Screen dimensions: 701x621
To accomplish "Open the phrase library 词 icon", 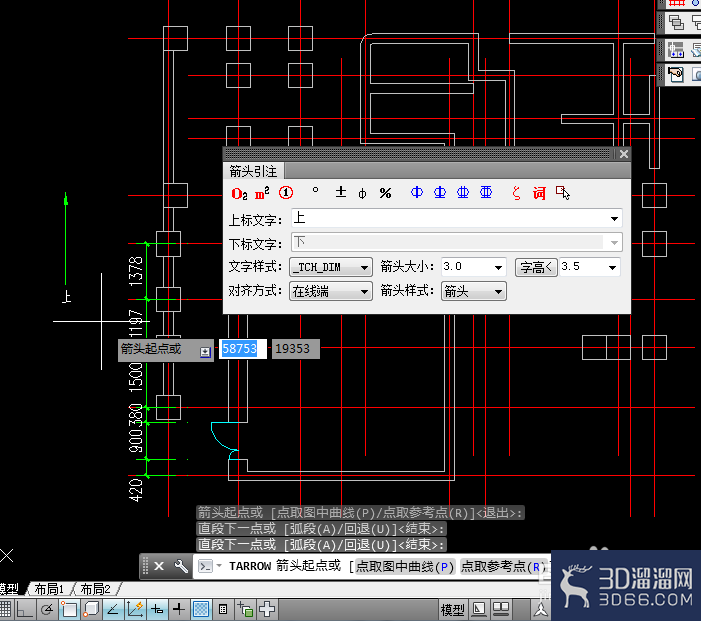I will [539, 193].
